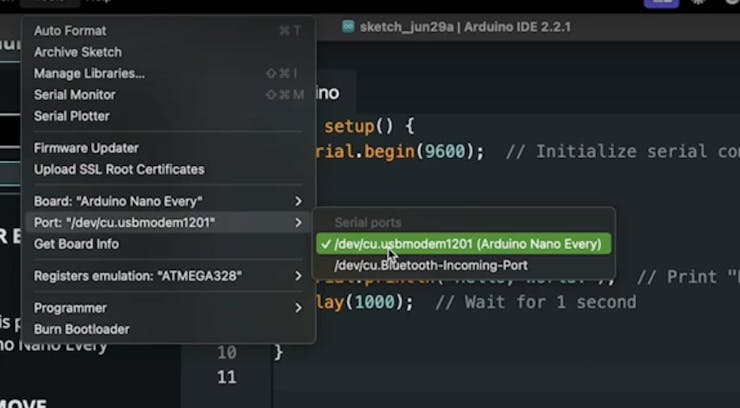Expand the Port: "/dev/cu.usbmodem1201" submenu
The height and width of the screenshot is (408, 740).
[x=168, y=223]
